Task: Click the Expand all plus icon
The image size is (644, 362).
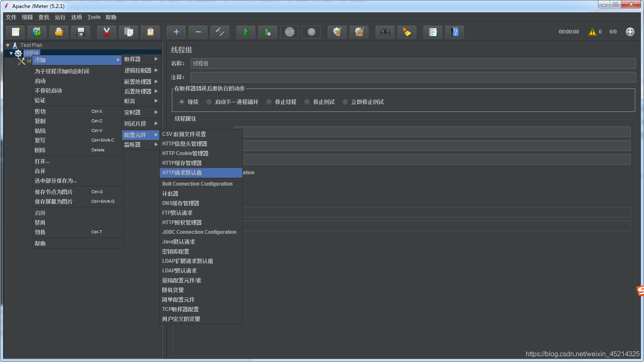Action: (176, 32)
